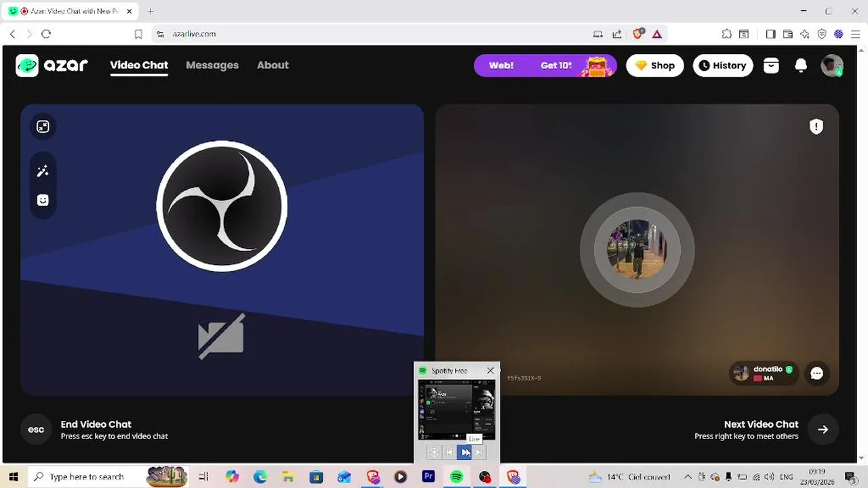Image resolution: width=868 pixels, height=488 pixels.
Task: Share this page via the share icon
Action: [617, 34]
